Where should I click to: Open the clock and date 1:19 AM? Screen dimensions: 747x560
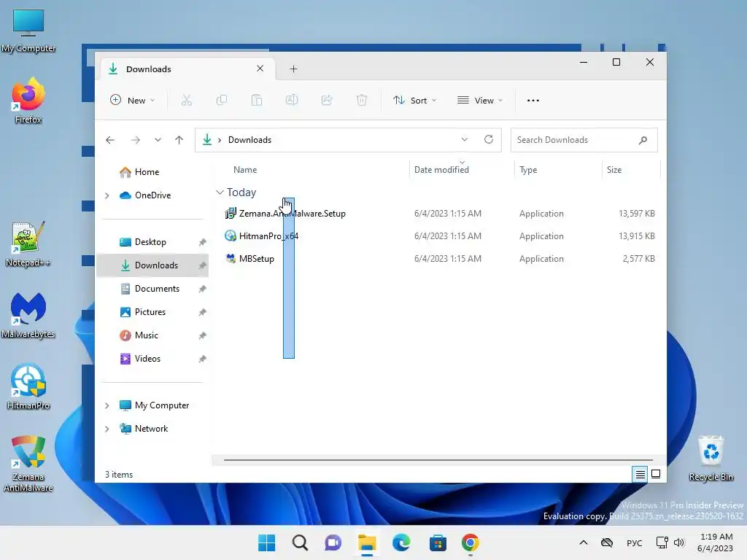click(716, 542)
